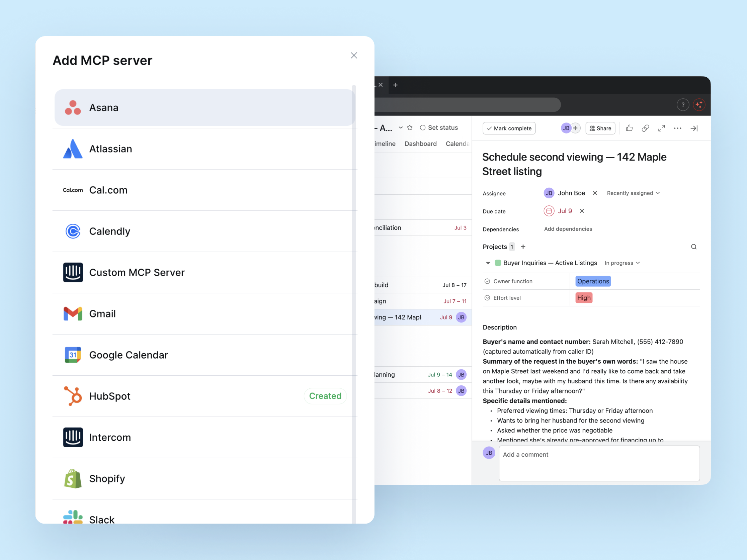Screen dimensions: 747x560
Task: Collapse the task details pane arrow
Action: coord(694,128)
